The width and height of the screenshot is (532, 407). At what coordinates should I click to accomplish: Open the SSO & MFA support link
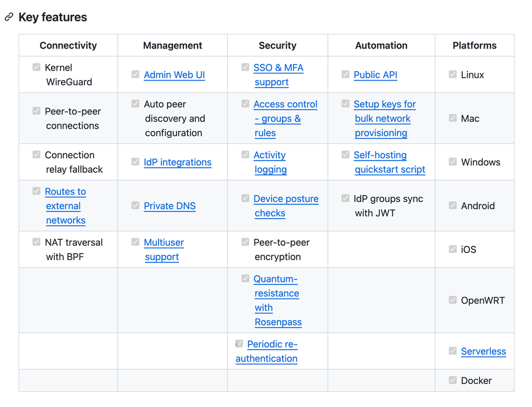pos(278,68)
